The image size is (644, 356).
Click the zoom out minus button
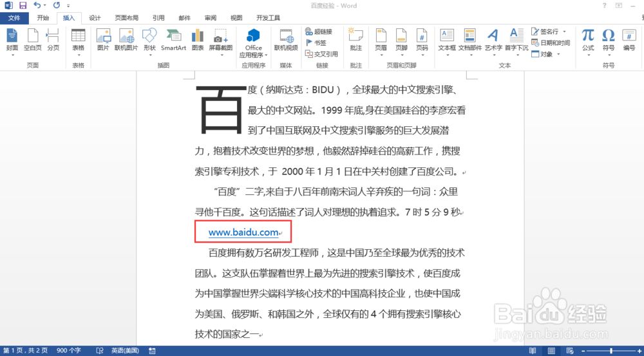point(583,351)
